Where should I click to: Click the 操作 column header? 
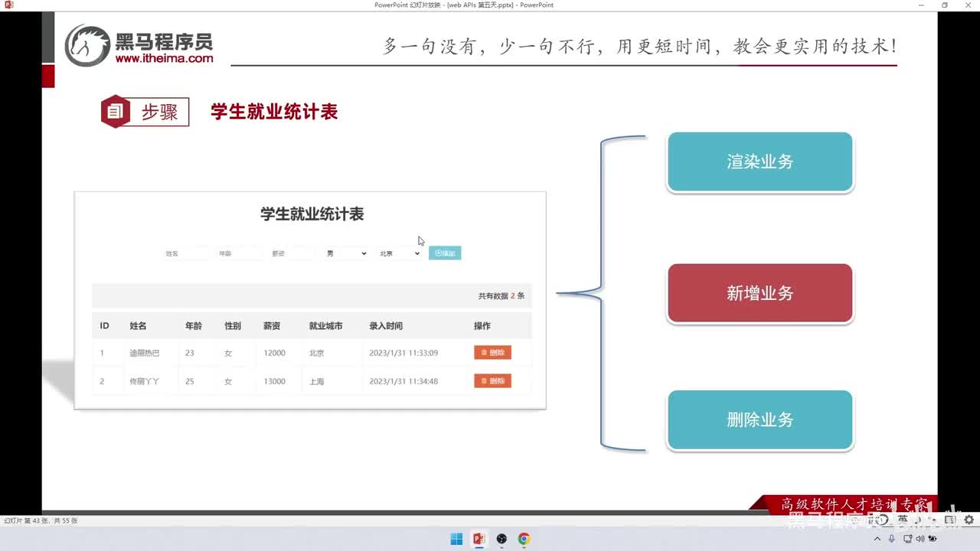[482, 326]
